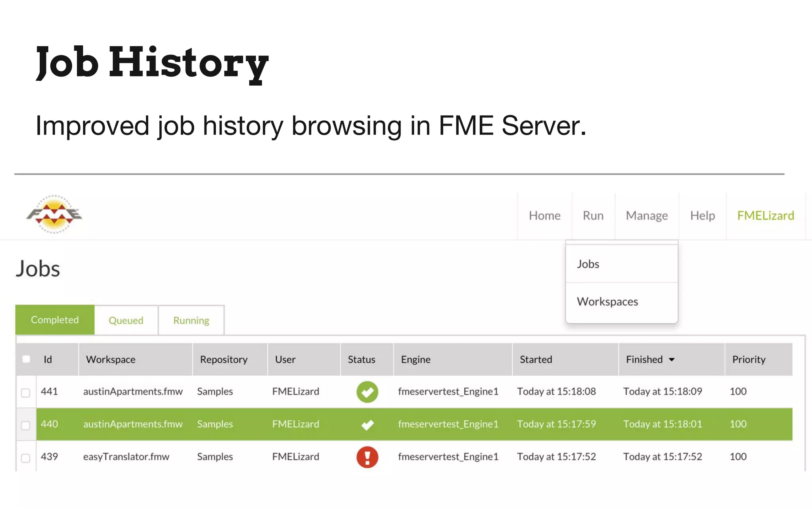Switch to the Running tab
812x508 pixels.
pos(191,320)
